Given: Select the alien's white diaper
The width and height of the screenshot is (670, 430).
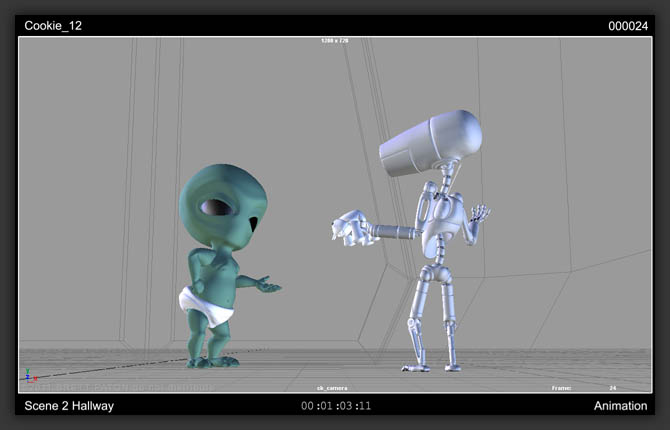Looking at the screenshot, I should 204,304.
